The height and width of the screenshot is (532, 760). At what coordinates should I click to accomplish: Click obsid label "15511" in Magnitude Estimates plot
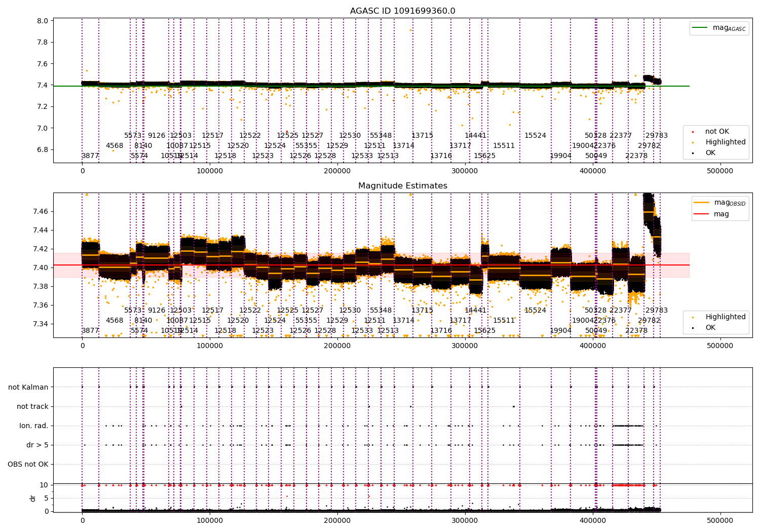pos(504,321)
